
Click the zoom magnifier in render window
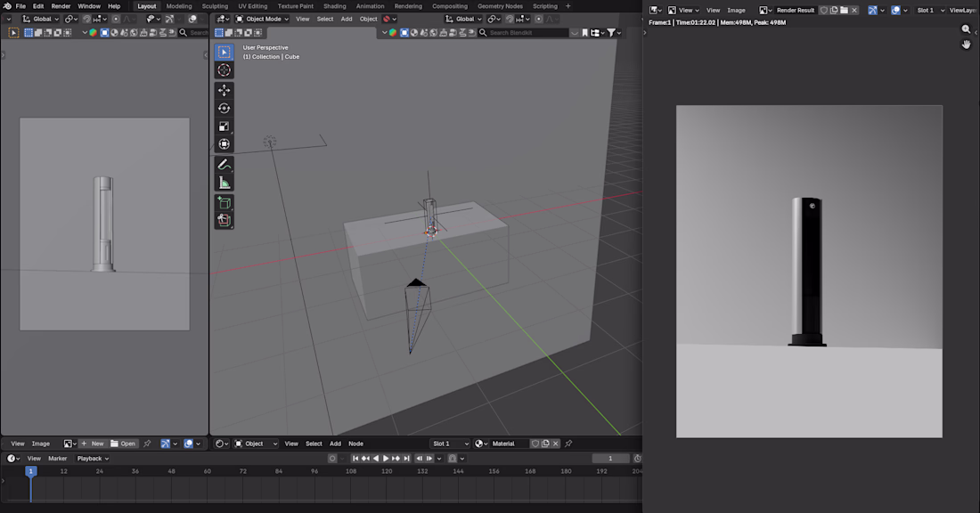click(x=967, y=29)
